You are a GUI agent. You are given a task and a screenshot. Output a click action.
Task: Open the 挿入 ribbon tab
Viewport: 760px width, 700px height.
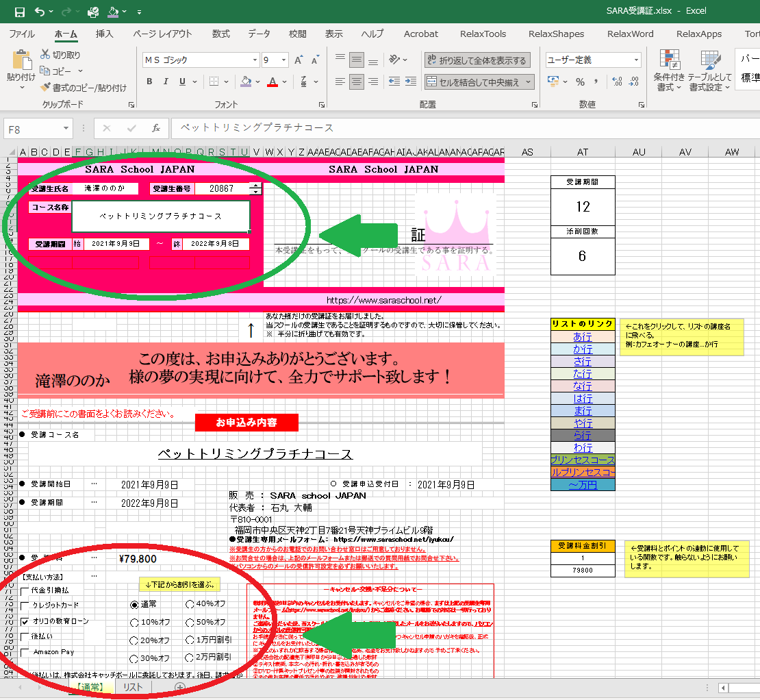(x=105, y=34)
